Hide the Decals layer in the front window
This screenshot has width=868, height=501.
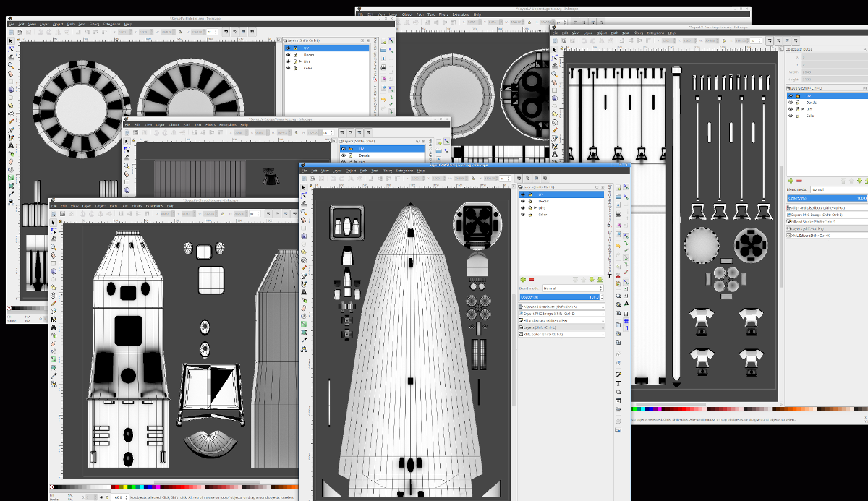click(523, 202)
